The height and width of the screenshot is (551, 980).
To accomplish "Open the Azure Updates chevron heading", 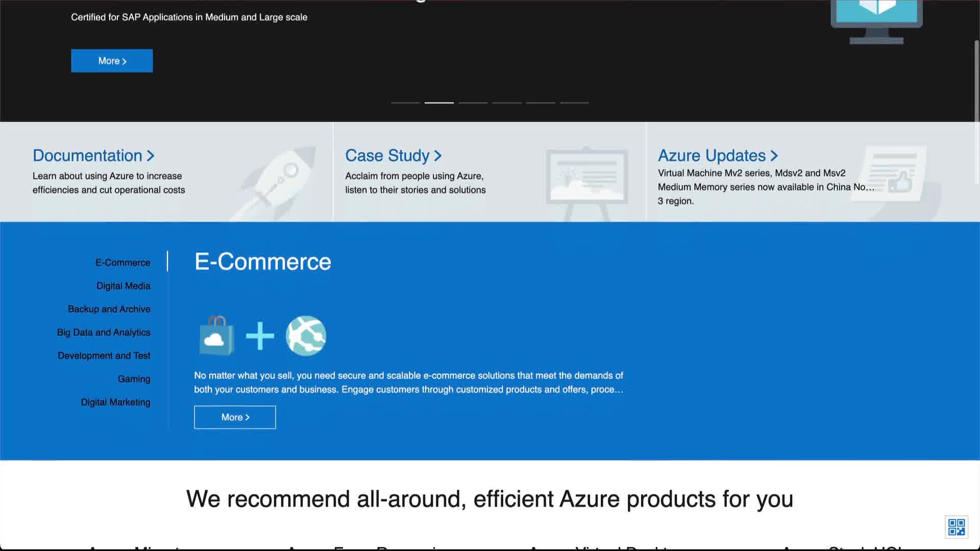I will tap(718, 156).
